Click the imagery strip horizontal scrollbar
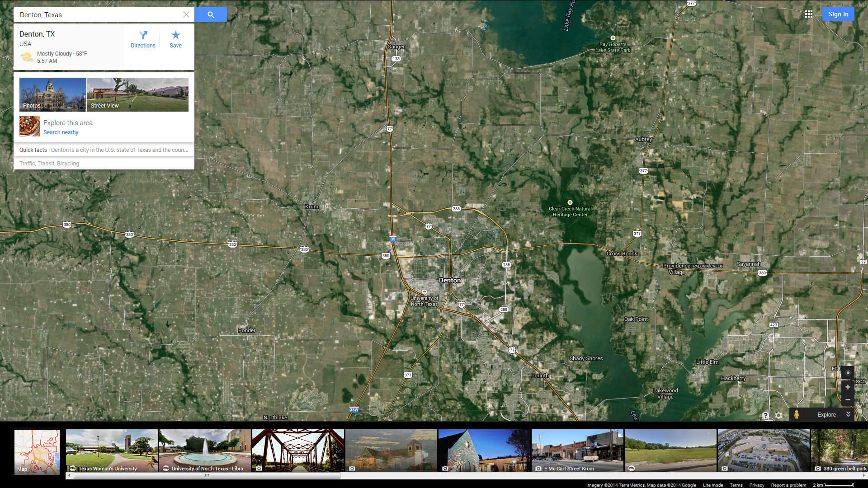The width and height of the screenshot is (868, 488). click(207, 475)
